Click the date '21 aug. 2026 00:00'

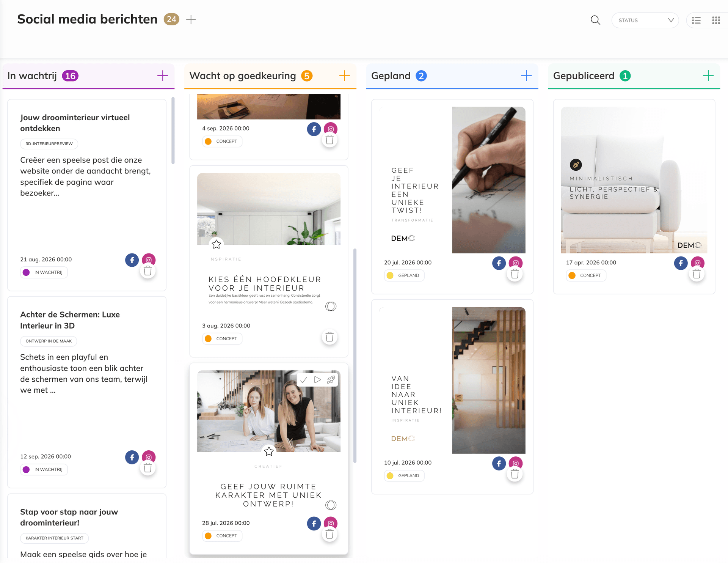(x=46, y=259)
